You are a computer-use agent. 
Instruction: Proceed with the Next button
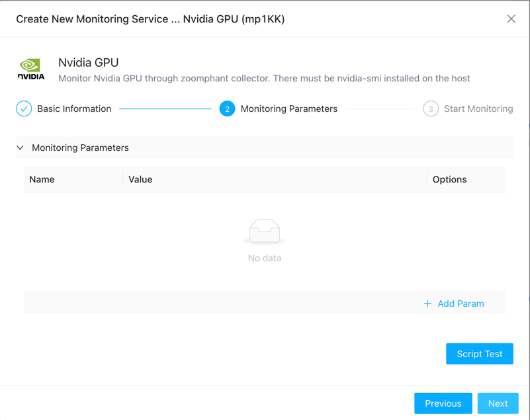(498, 403)
